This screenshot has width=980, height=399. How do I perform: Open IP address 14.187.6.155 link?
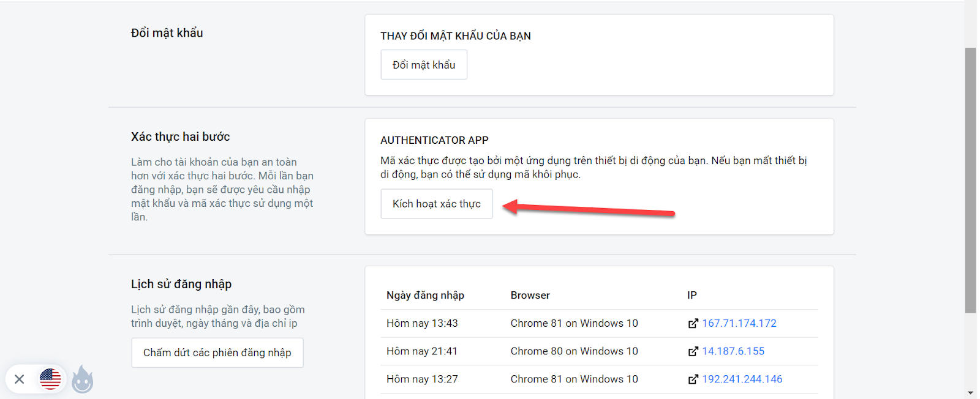(733, 351)
